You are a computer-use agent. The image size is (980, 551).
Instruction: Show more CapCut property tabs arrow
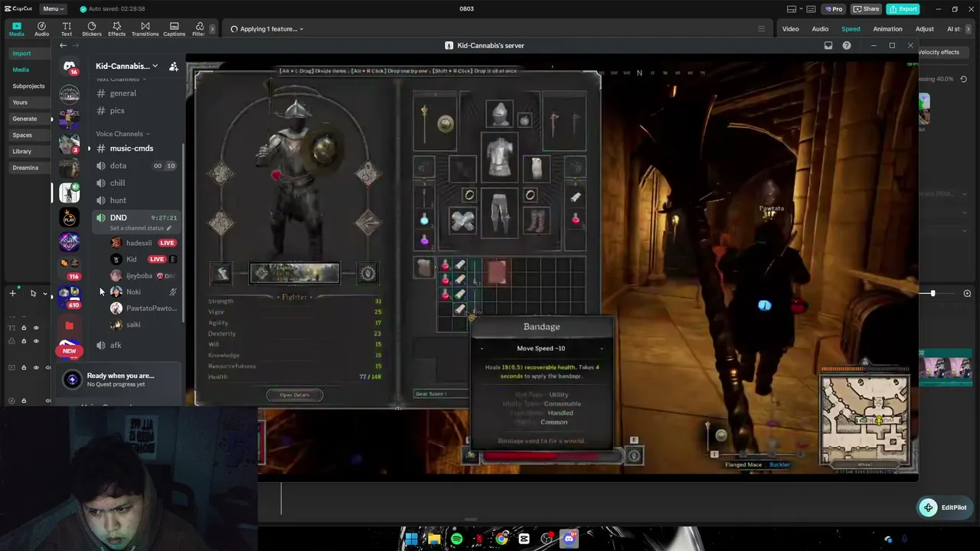969,29
